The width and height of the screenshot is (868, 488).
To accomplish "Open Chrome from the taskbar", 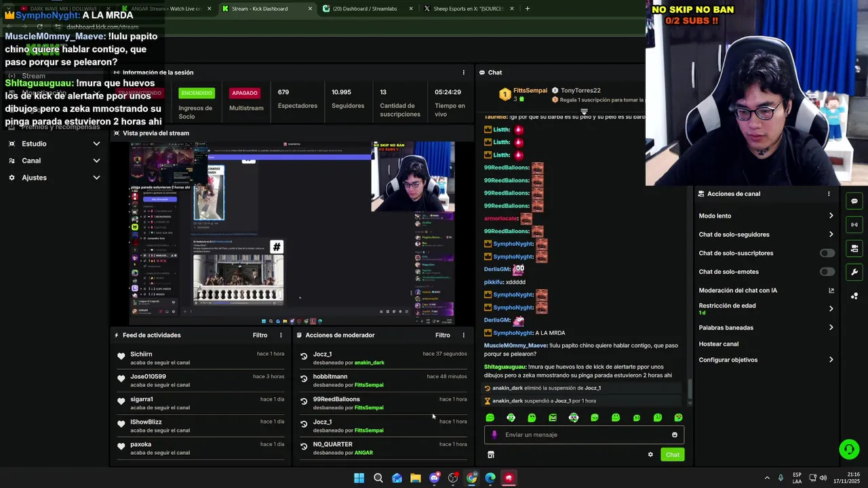I will [471, 478].
